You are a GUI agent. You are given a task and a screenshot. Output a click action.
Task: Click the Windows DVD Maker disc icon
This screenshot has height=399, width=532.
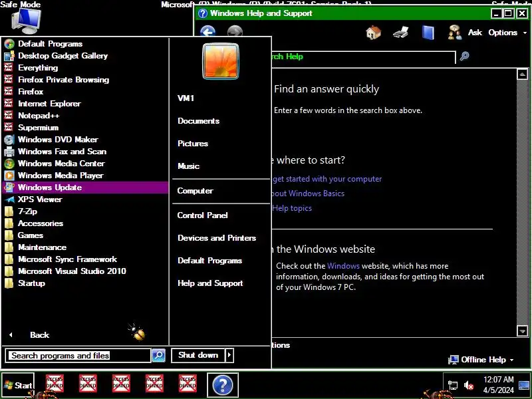click(x=9, y=140)
